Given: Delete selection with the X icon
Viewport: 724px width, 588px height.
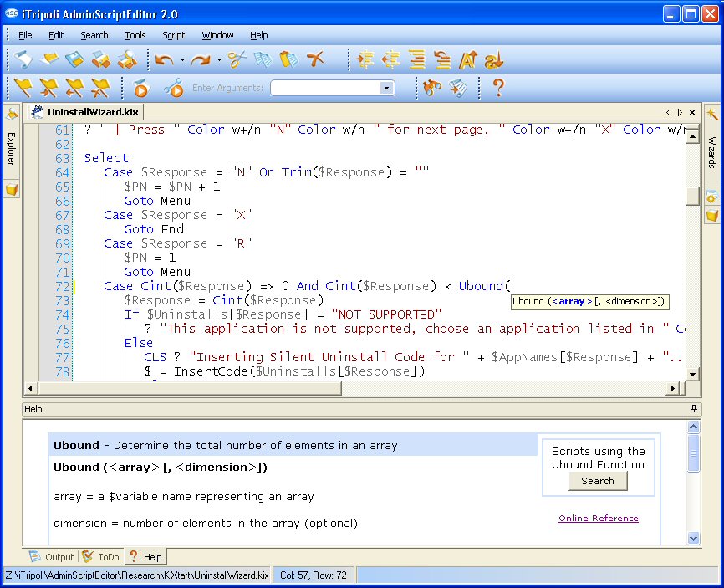Looking at the screenshot, I should pos(315,59).
